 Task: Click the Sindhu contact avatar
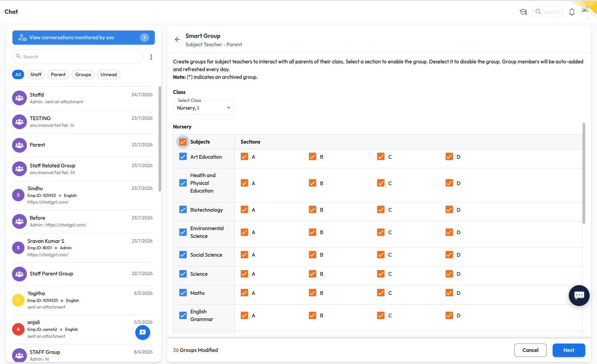18,195
